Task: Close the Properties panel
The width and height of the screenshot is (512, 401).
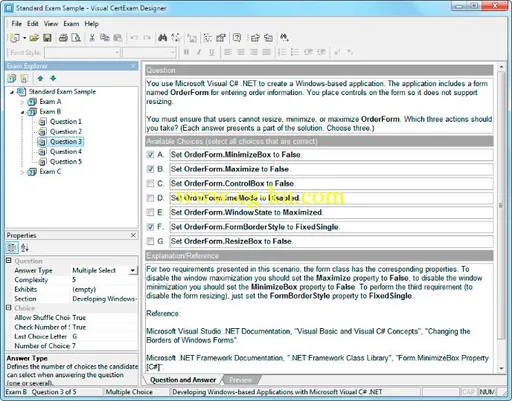Action: coord(133,235)
